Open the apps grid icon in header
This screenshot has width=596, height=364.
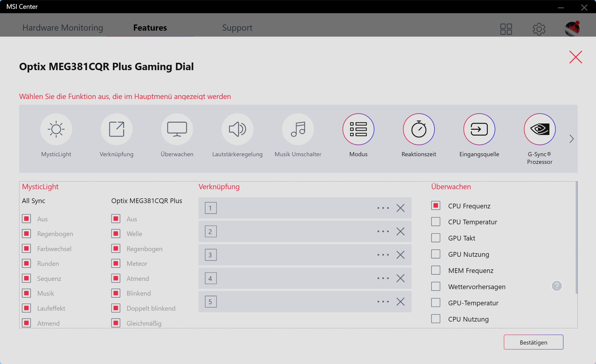coord(506,29)
